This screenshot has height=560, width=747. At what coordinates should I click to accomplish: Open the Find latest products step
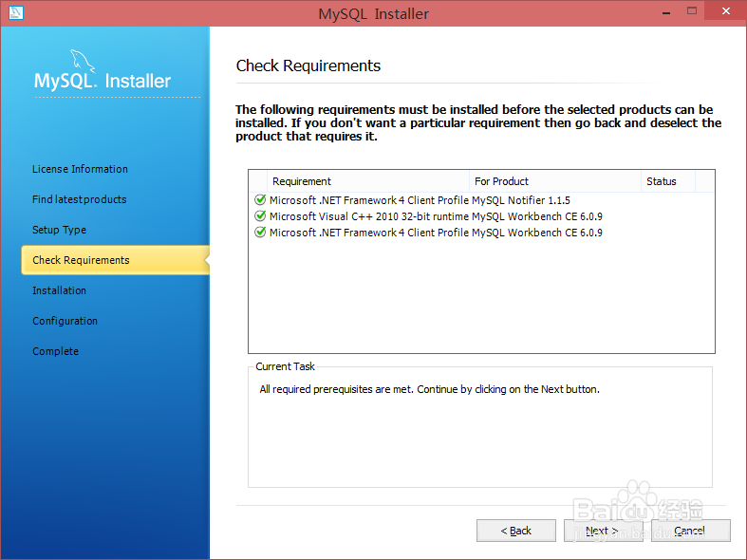click(x=80, y=199)
